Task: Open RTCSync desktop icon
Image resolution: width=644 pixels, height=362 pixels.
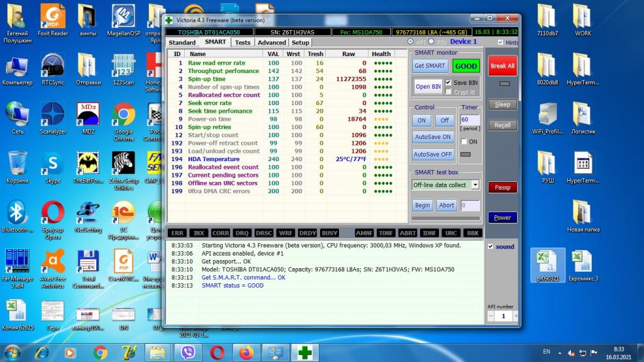Action: coord(53,69)
